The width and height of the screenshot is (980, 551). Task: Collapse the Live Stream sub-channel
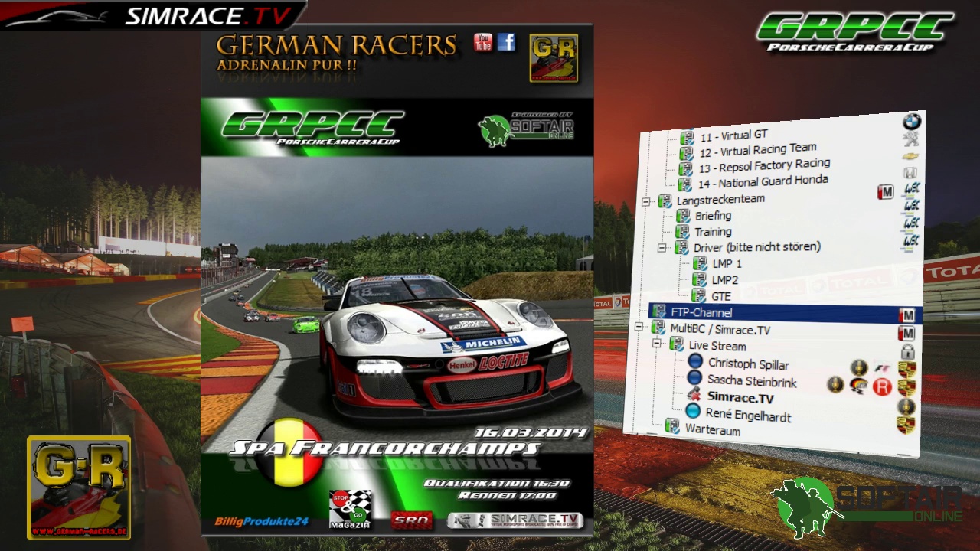(657, 344)
